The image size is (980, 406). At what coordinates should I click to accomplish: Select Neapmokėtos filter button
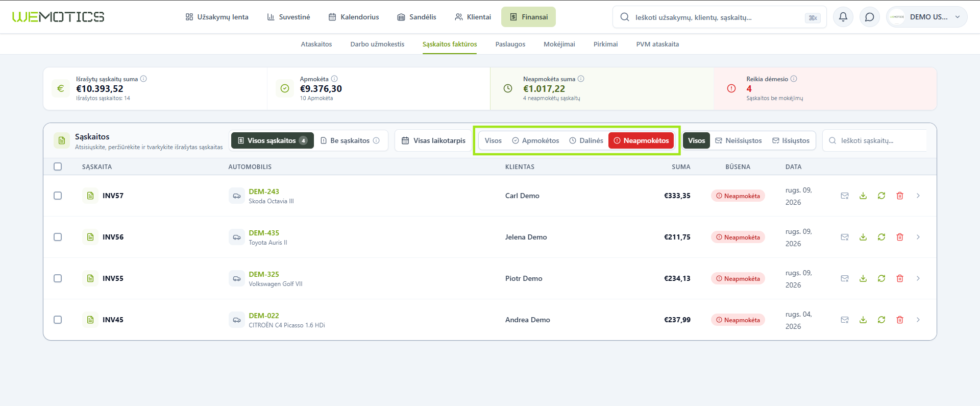[x=641, y=140]
